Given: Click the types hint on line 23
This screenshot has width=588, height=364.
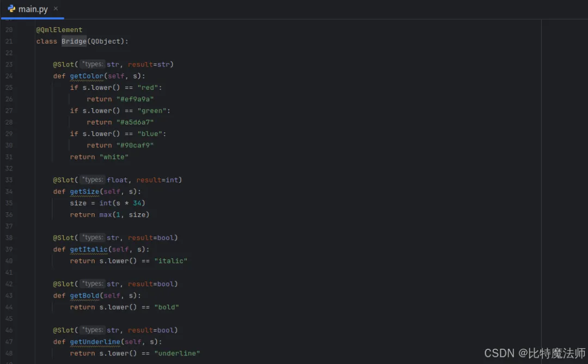Looking at the screenshot, I should pyautogui.click(x=92, y=64).
